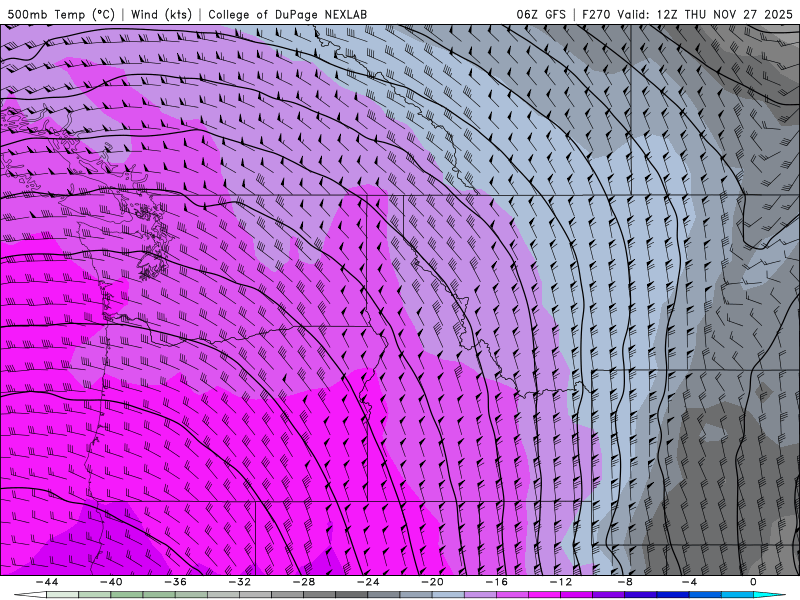Click the -20 colorbar label

tap(432, 582)
